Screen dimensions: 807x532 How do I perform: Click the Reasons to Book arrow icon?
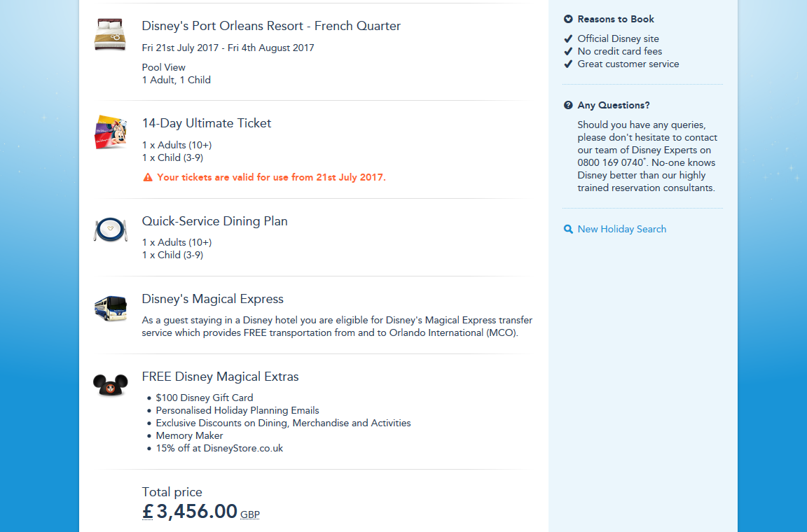point(568,19)
